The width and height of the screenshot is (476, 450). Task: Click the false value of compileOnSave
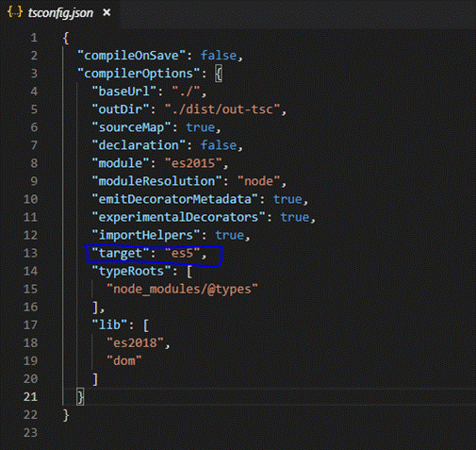coord(219,56)
